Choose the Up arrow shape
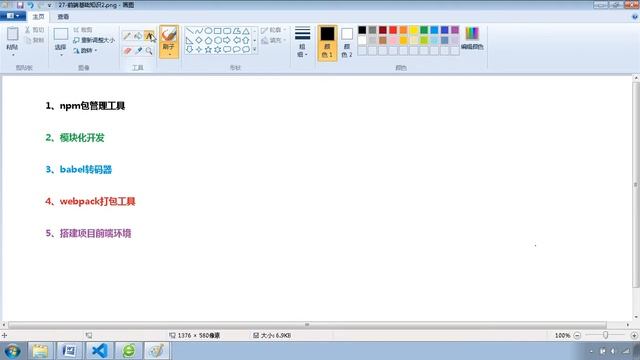This screenshot has height=360, width=640. point(246,40)
